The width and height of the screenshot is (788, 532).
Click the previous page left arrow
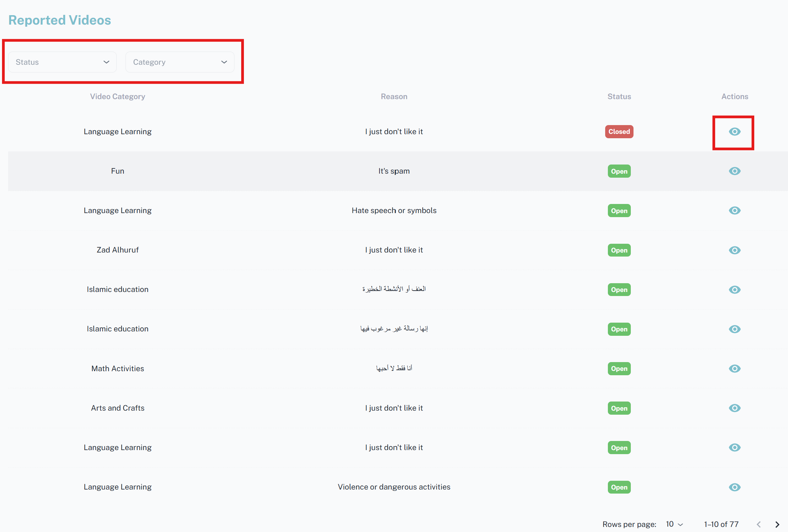tap(758, 524)
